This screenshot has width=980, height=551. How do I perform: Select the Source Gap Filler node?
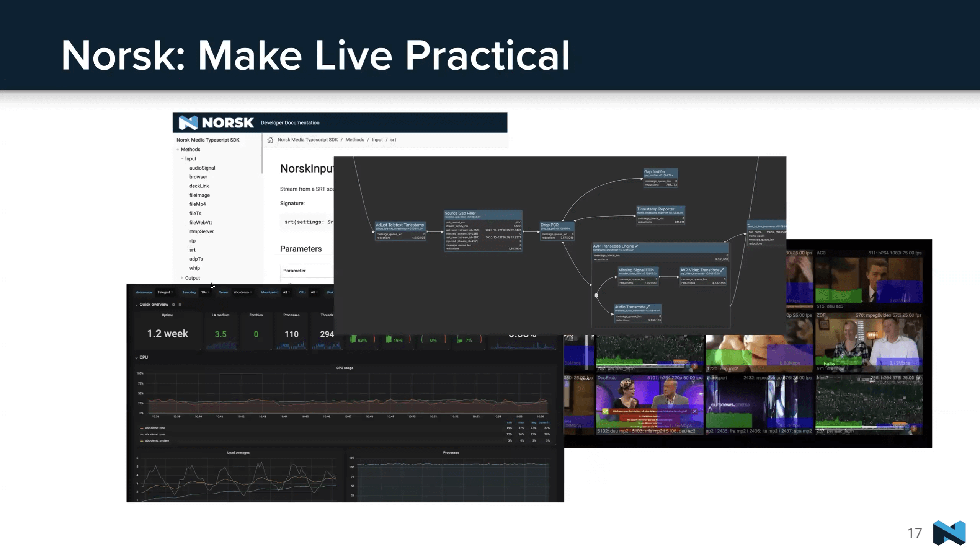coord(483,231)
